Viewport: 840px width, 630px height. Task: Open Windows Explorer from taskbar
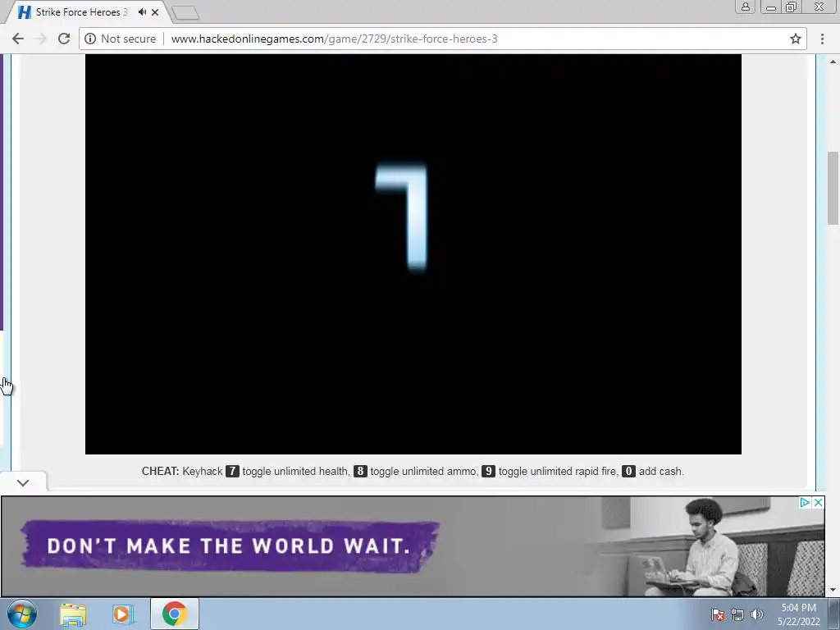click(x=73, y=614)
